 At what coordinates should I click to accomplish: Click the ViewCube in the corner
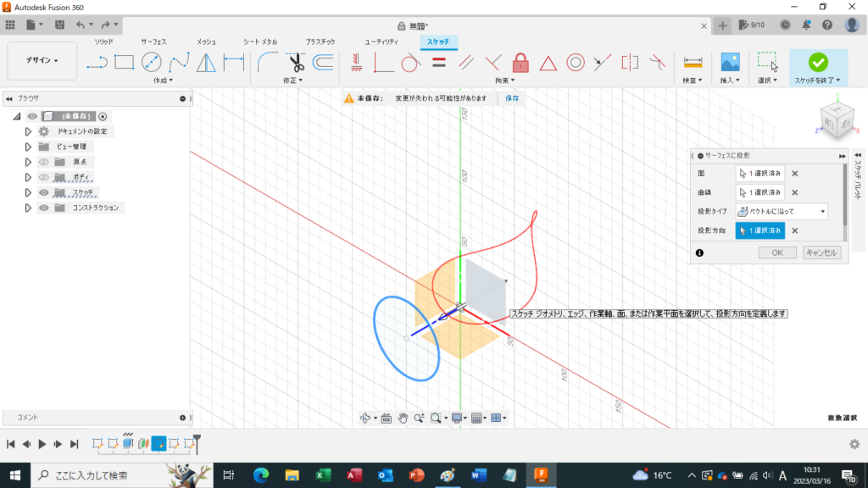(x=836, y=122)
